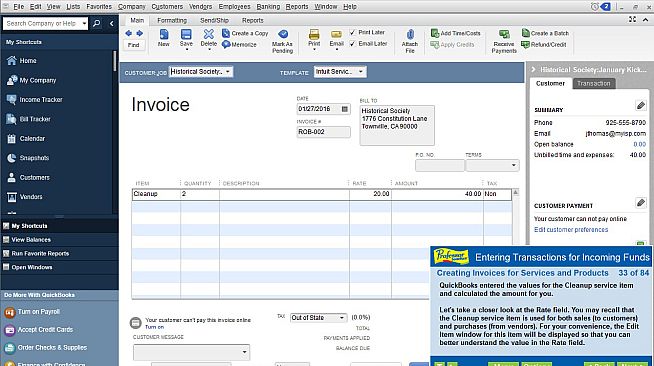Open Print button dropdown arrow
The height and width of the screenshot is (366, 654).
tap(314, 50)
